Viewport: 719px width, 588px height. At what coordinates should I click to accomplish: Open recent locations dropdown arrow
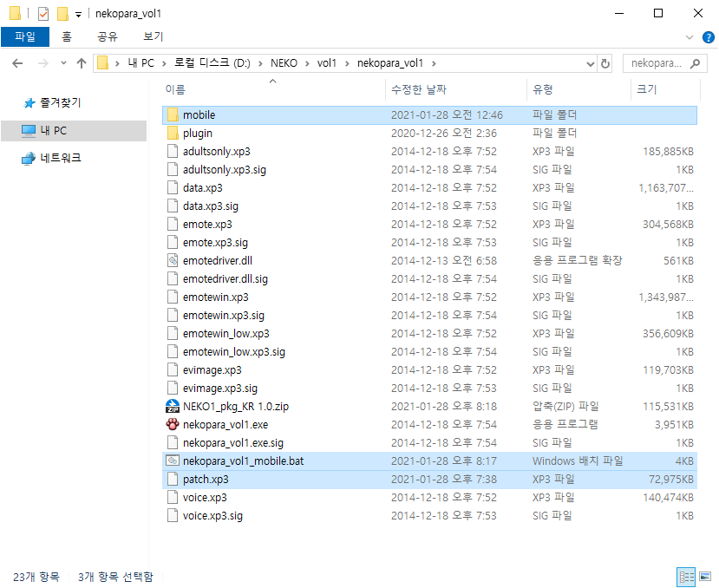point(63,63)
